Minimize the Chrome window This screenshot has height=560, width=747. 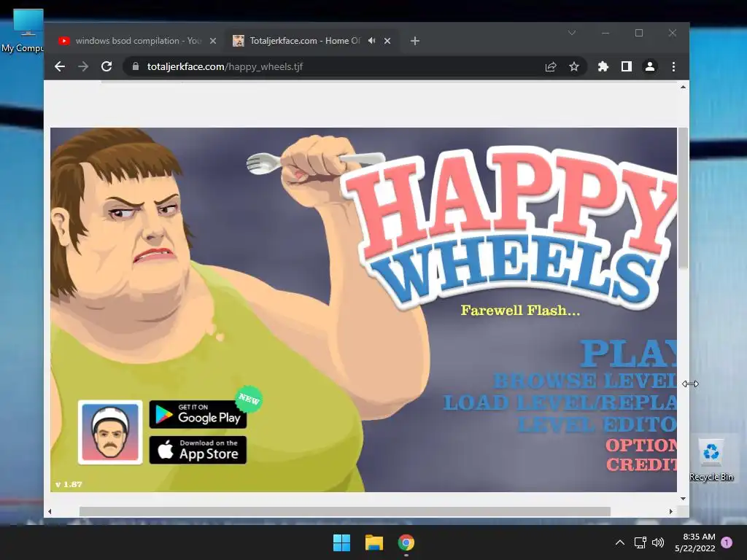(605, 33)
